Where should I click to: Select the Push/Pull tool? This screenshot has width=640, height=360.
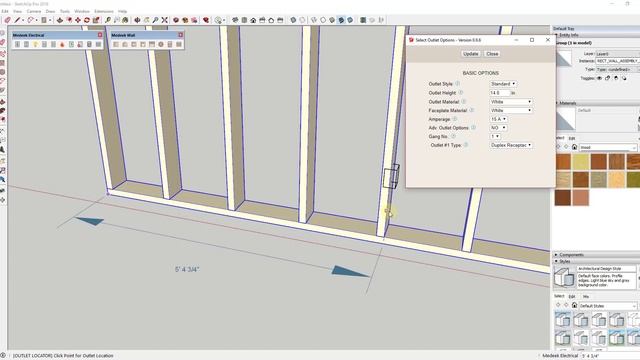[x=60, y=20]
